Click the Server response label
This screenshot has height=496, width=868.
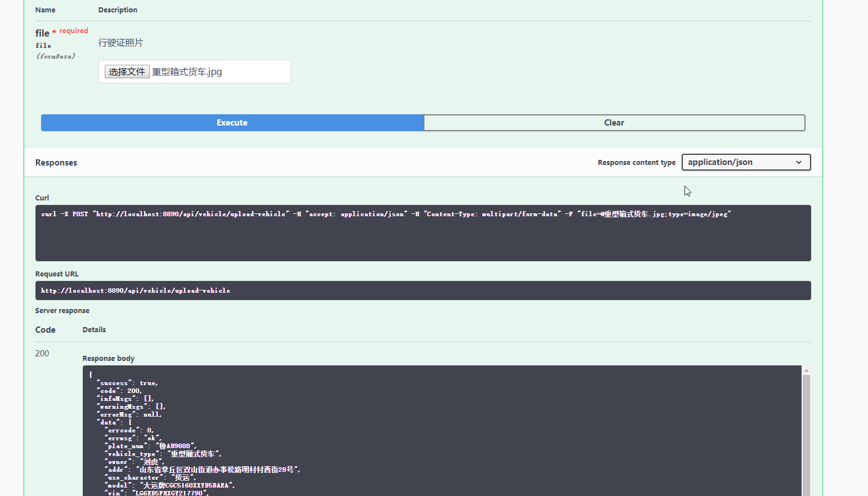coord(62,311)
